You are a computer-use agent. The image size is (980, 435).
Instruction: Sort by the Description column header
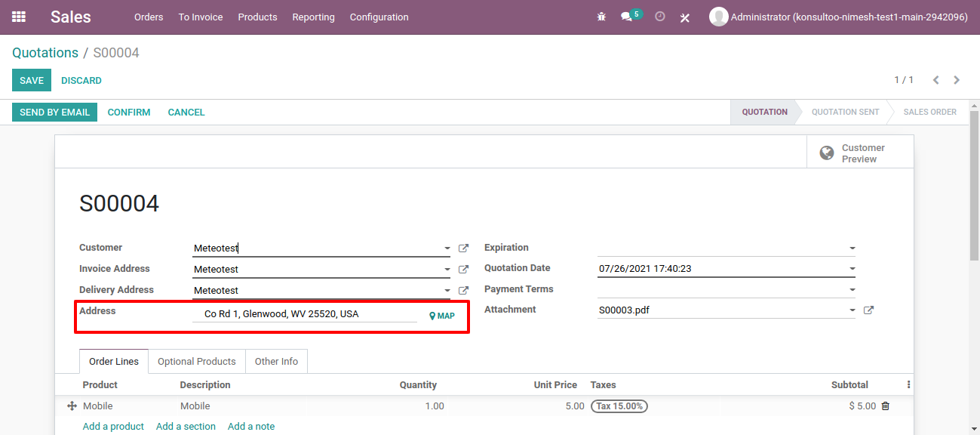coord(205,385)
